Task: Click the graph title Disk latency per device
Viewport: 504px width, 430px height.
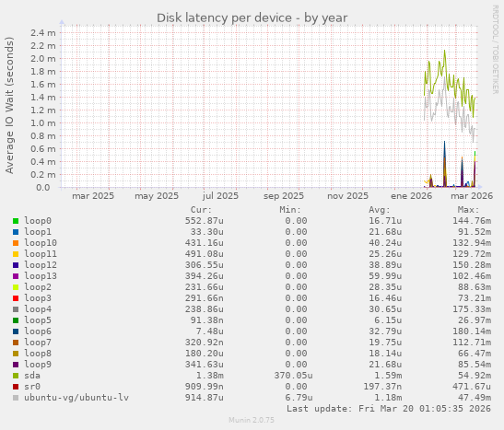Action: point(252,18)
